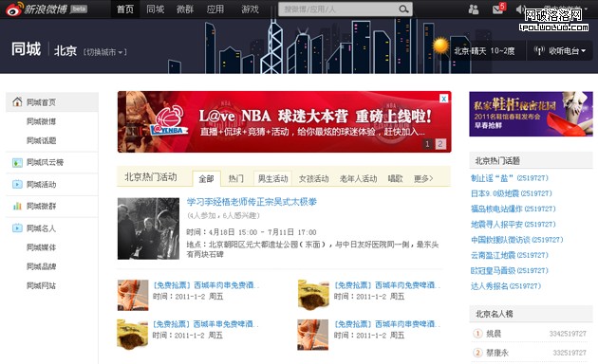Expand 更多 activity categories
598x364 pixels.
tap(423, 178)
